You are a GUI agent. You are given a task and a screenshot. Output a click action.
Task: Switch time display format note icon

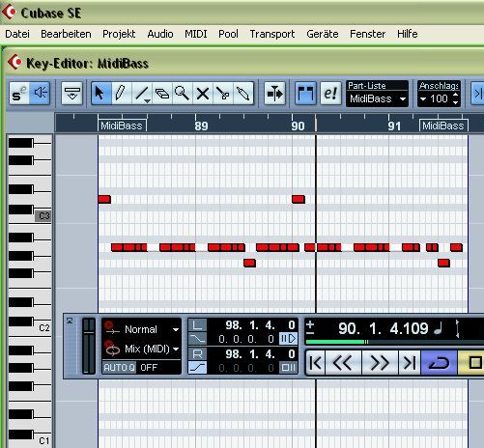[x=439, y=329]
